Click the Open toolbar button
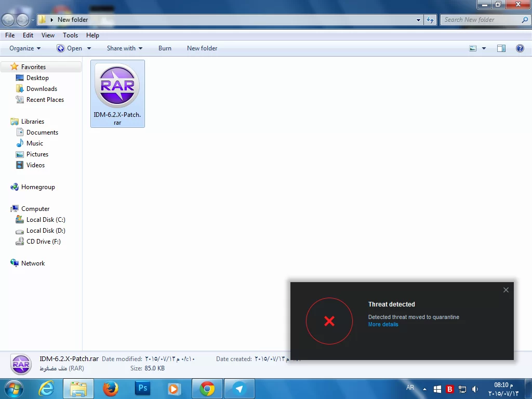532x399 pixels. click(70, 48)
